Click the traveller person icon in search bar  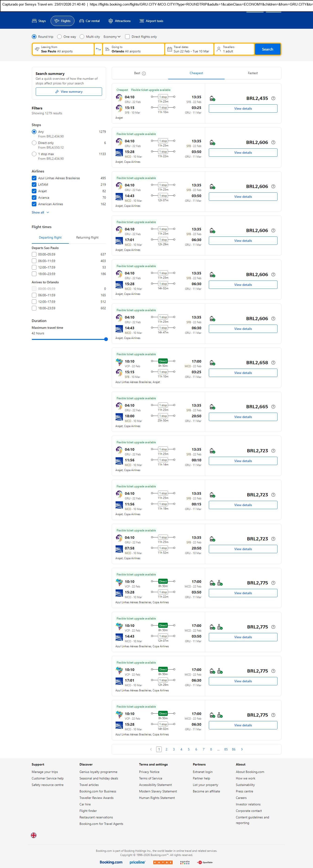coord(219,49)
